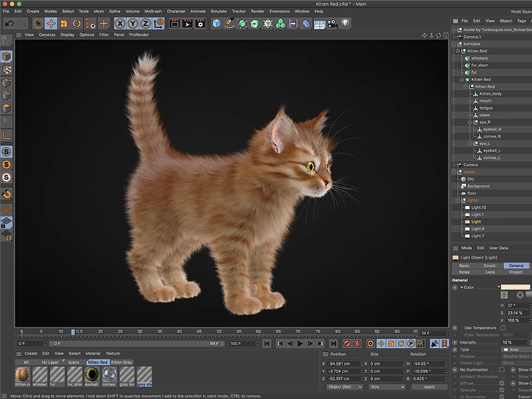
Task: Check the No Illumination checkbox
Action: click(x=502, y=370)
